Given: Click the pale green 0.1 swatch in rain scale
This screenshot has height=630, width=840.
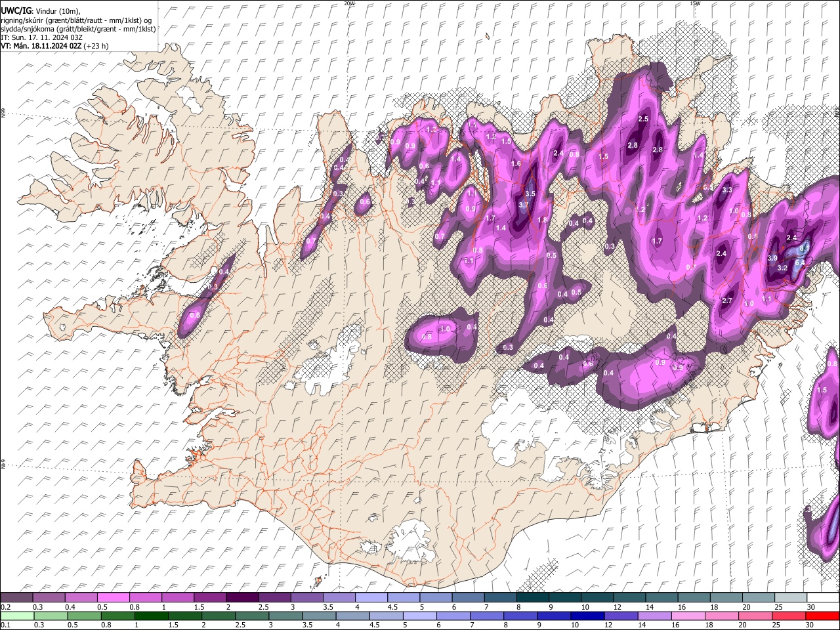Looking at the screenshot, I should coord(16,616).
